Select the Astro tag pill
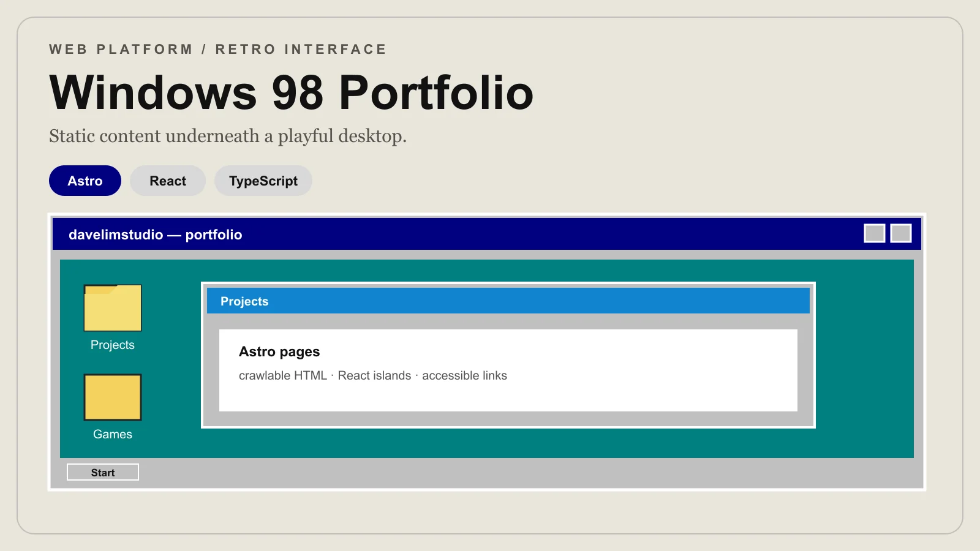 coord(85,181)
